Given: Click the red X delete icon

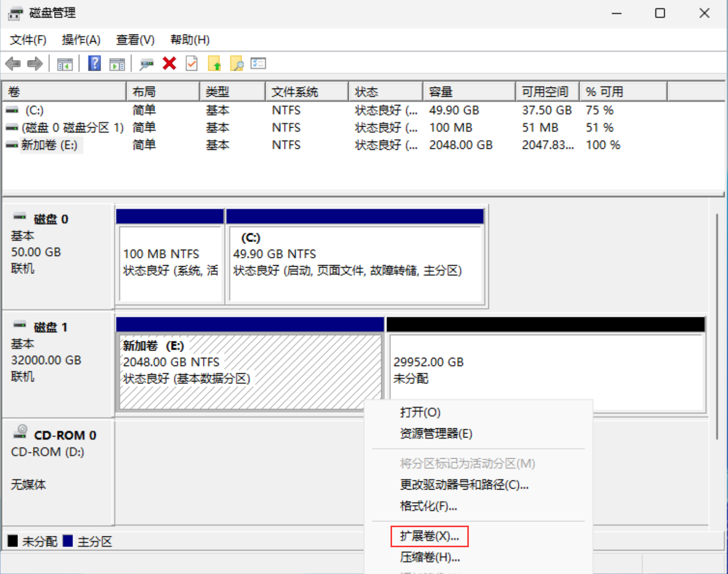Looking at the screenshot, I should (x=170, y=63).
